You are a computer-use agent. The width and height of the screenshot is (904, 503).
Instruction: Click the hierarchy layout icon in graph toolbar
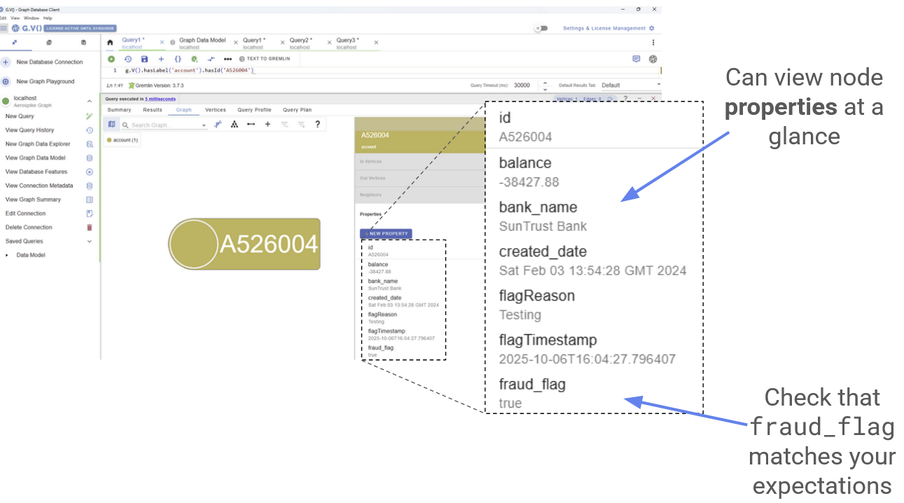point(234,125)
